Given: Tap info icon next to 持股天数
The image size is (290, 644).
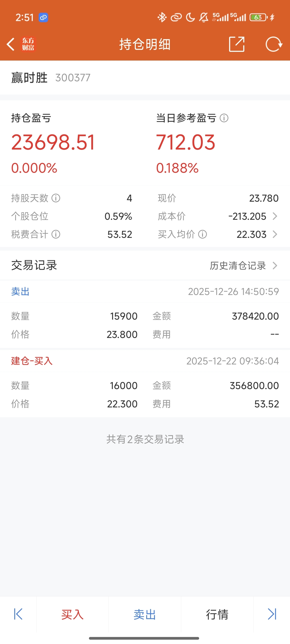Looking at the screenshot, I should (56, 198).
